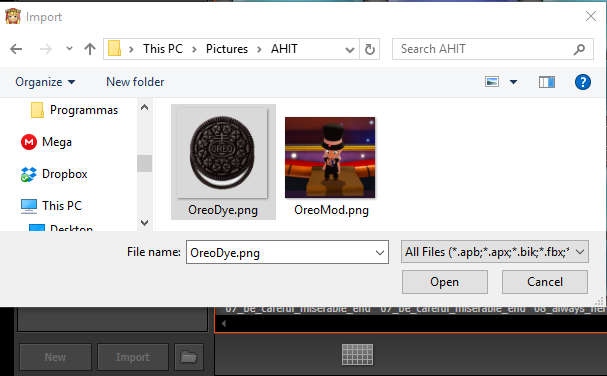The height and width of the screenshot is (376, 607).
Task: Close the Import dialog
Action: click(591, 16)
